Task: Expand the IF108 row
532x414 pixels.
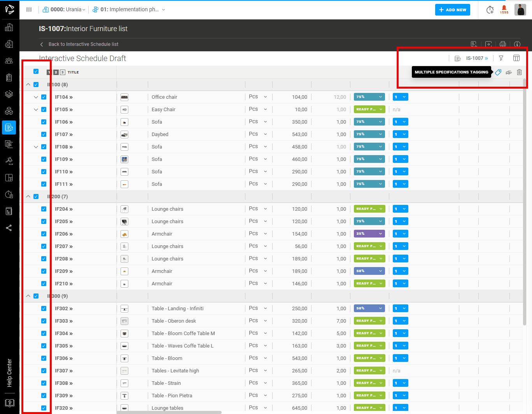Action: click(36, 147)
